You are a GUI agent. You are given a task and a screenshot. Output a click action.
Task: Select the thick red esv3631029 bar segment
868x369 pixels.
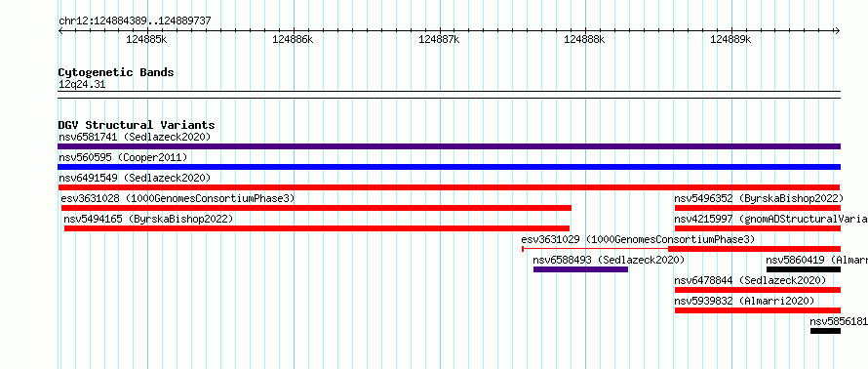[x=755, y=249]
